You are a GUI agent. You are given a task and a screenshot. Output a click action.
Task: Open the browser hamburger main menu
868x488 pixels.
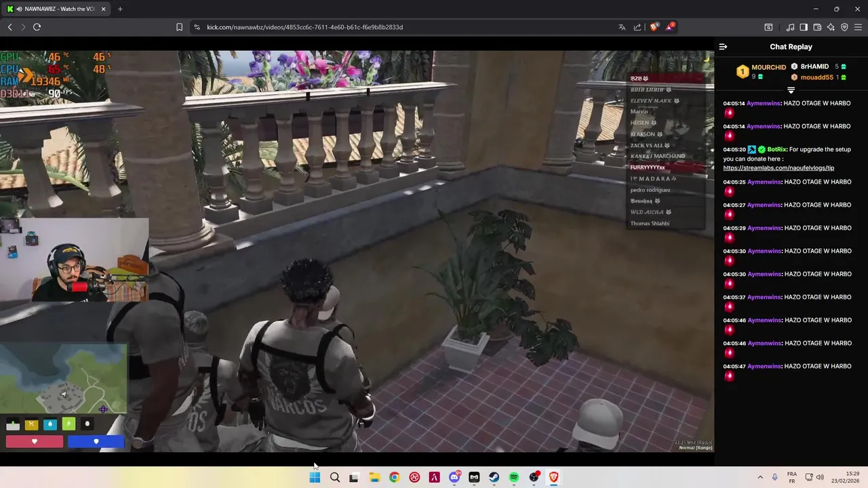858,27
